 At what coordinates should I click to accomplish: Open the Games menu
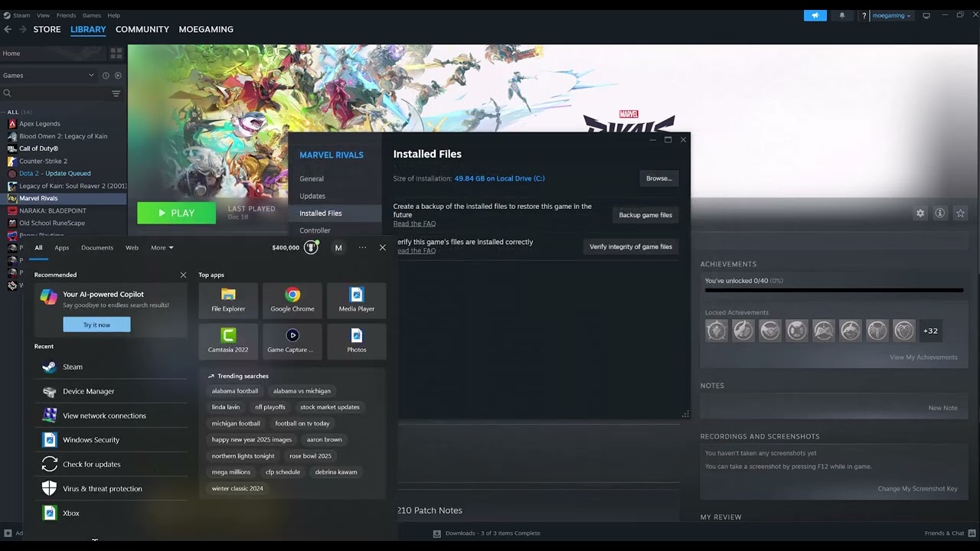point(92,15)
